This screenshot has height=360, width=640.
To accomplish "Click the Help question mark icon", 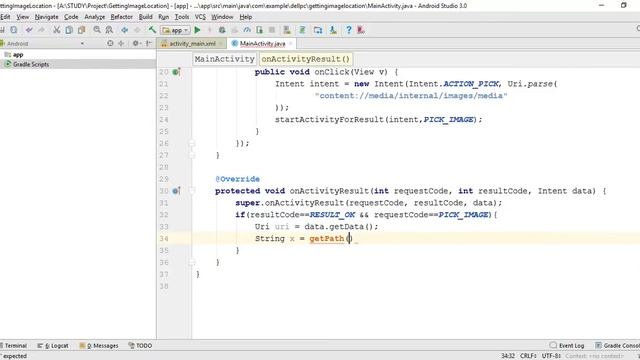I will point(349,30).
